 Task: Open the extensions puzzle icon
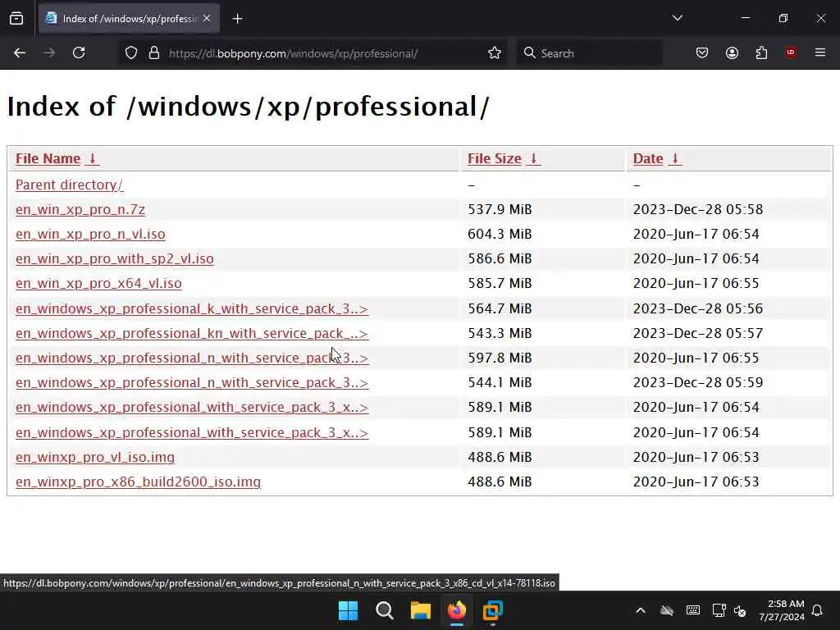[761, 52]
